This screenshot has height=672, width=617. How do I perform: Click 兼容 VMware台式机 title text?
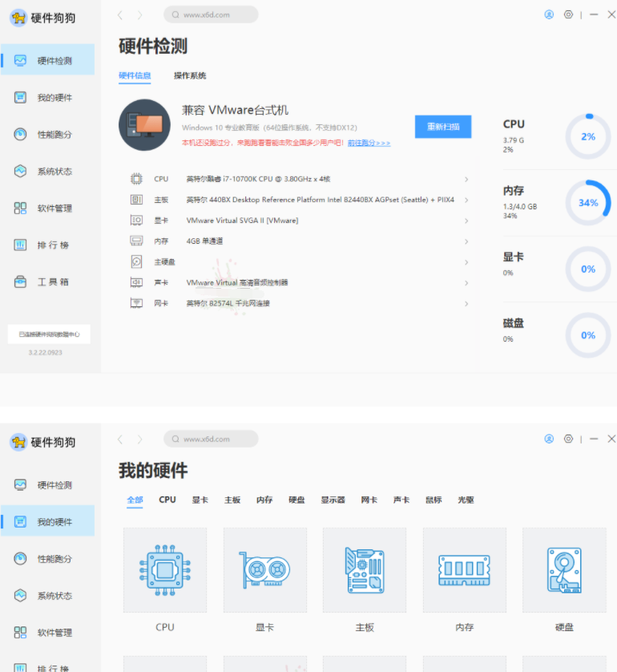click(235, 110)
